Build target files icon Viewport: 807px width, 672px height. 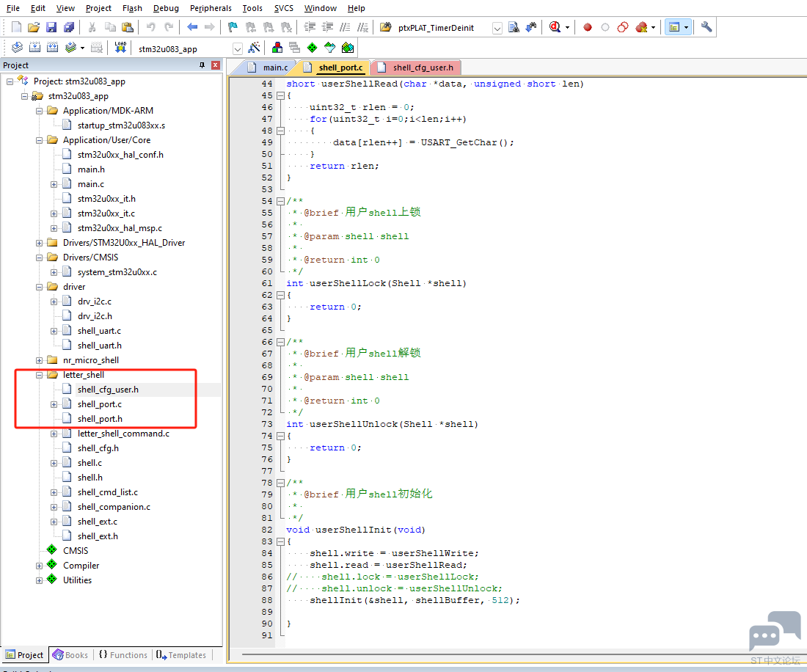34,48
